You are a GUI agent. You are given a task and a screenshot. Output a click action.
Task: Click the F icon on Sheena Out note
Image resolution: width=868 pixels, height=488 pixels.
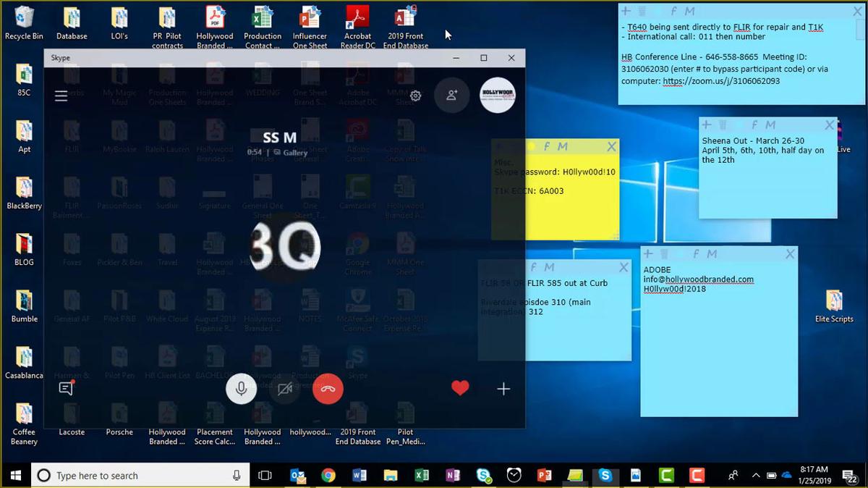754,125
